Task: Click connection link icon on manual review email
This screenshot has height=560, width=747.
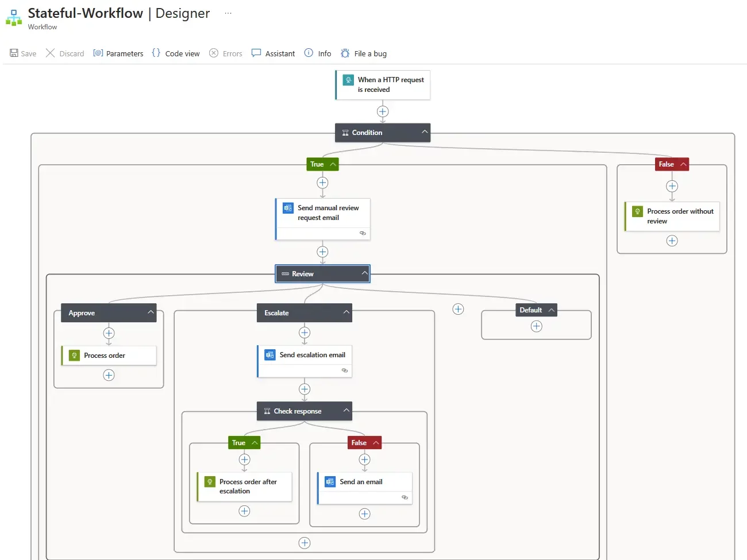Action: pyautogui.click(x=363, y=233)
